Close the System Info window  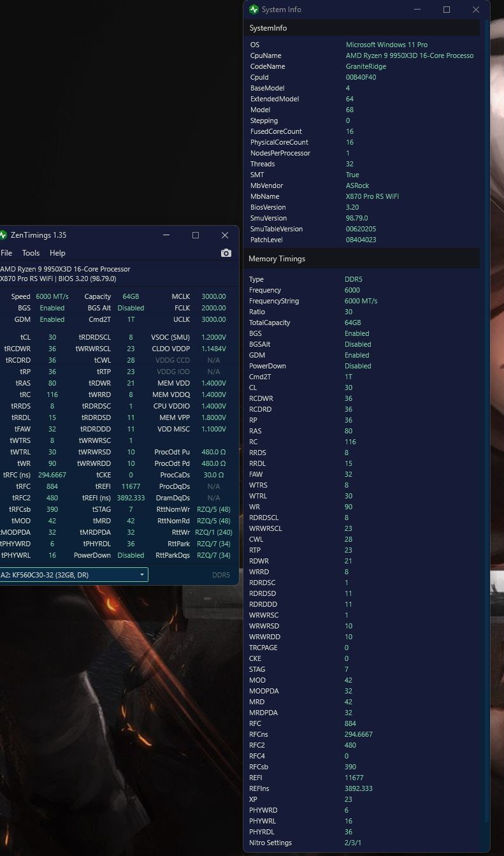[476, 10]
